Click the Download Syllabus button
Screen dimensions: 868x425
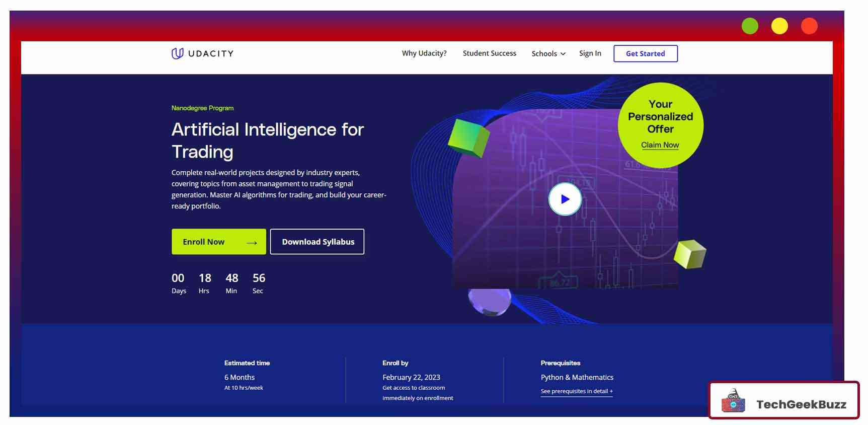pyautogui.click(x=317, y=242)
